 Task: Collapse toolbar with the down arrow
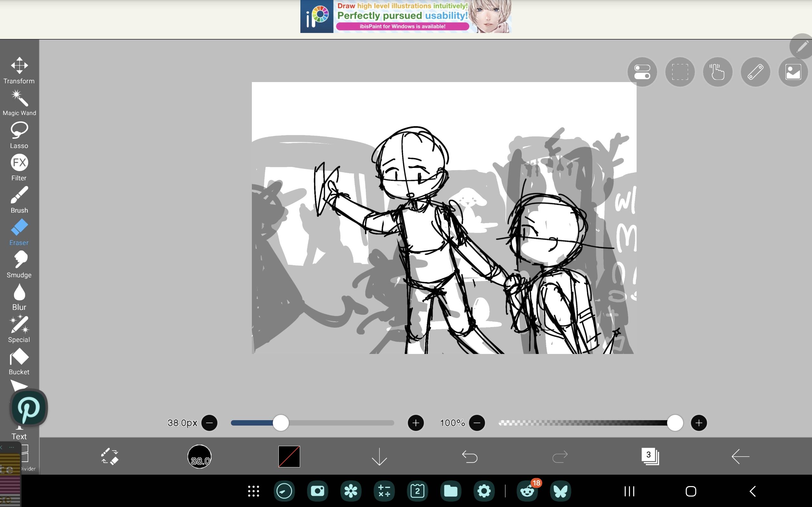tap(379, 456)
